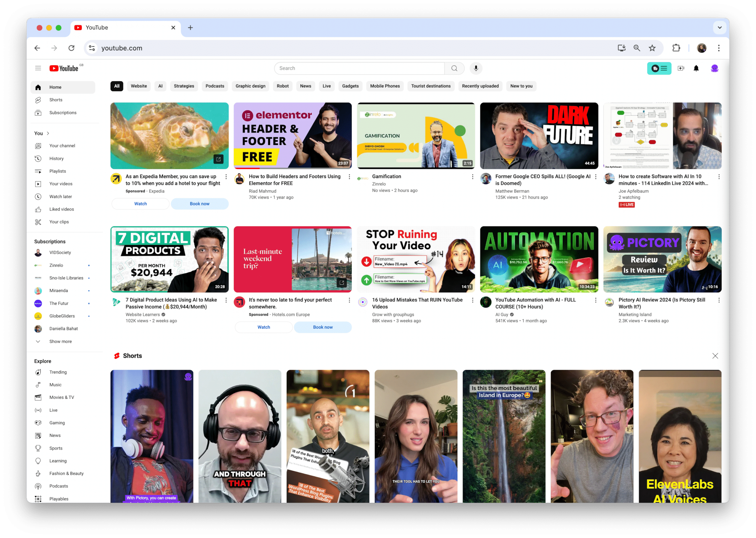Open a new browser tab
756x538 pixels.
coord(190,28)
